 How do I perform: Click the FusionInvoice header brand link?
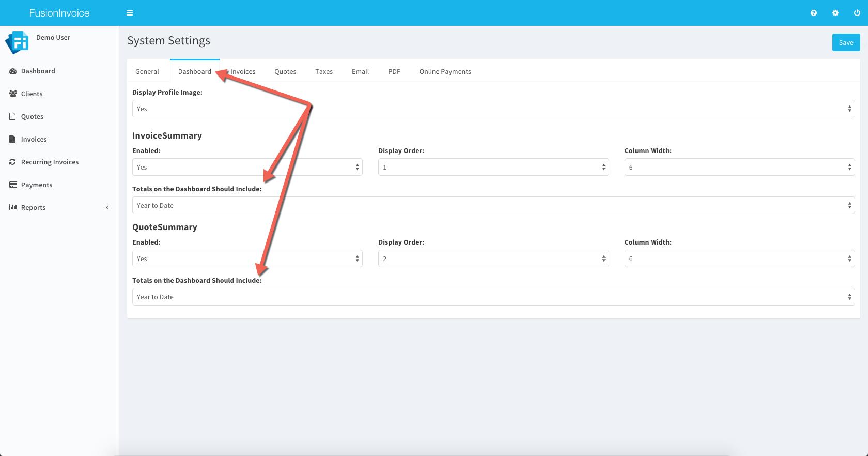click(x=59, y=13)
